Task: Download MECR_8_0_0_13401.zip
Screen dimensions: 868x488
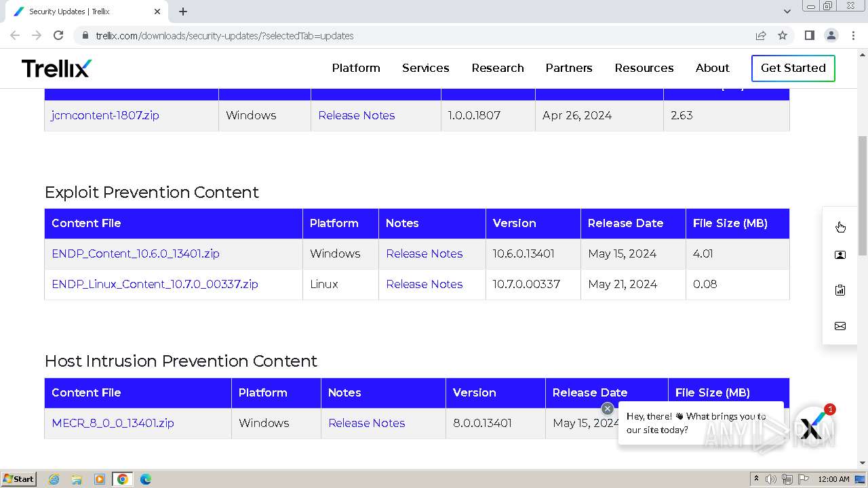Action: point(113,423)
